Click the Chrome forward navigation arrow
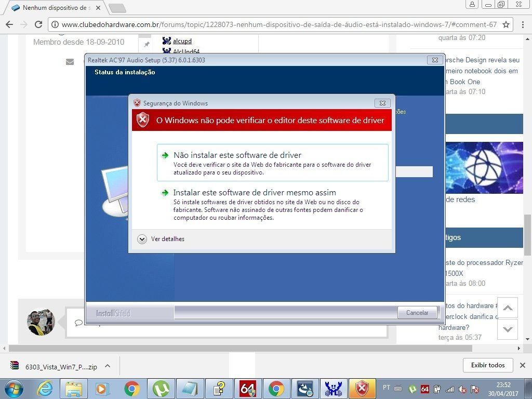Viewport: 532px width, 399px height. (x=24, y=24)
